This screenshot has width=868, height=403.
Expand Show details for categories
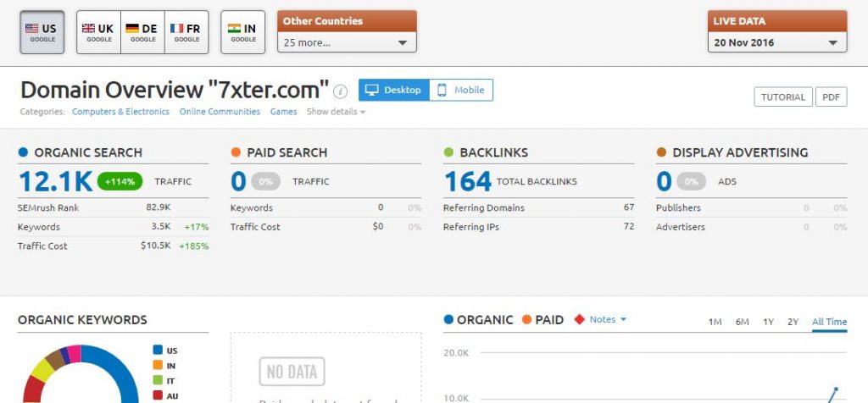[336, 112]
